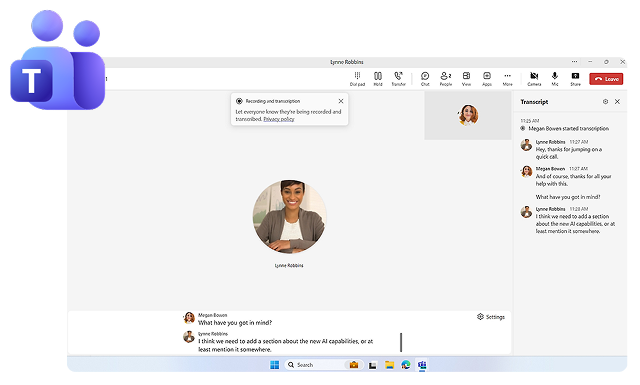The width and height of the screenshot is (640, 385).
Task: Leave the call
Action: (x=606, y=79)
